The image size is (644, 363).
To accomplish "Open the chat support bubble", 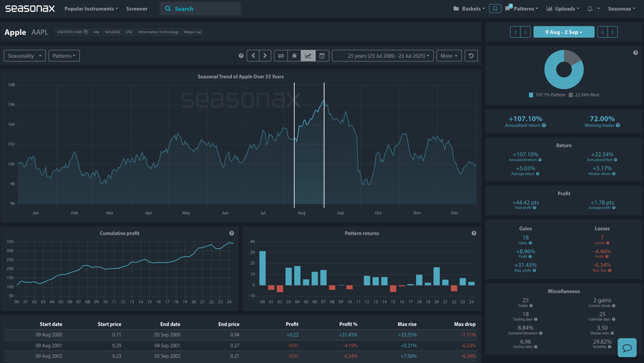I will tap(627, 348).
